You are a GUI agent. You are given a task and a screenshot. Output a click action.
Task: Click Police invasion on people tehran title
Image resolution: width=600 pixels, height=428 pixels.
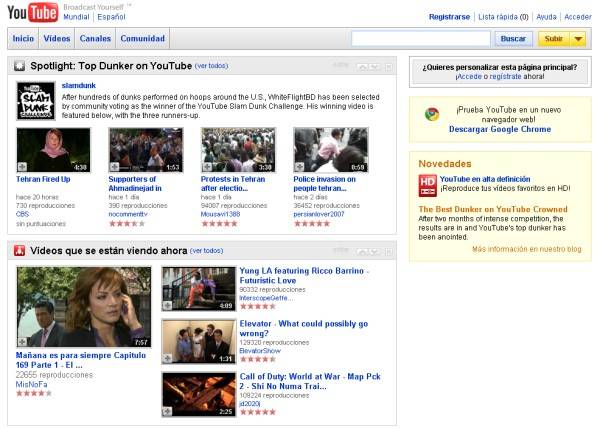pyautogui.click(x=324, y=184)
